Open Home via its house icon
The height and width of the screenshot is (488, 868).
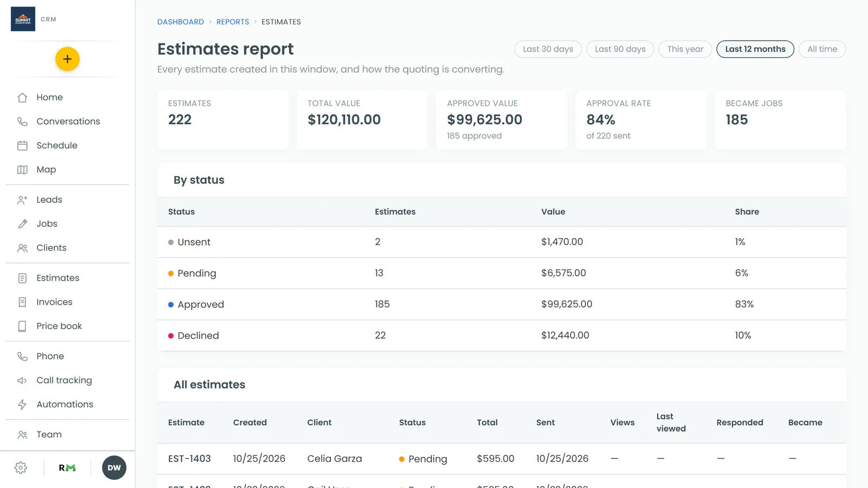pyautogui.click(x=22, y=98)
